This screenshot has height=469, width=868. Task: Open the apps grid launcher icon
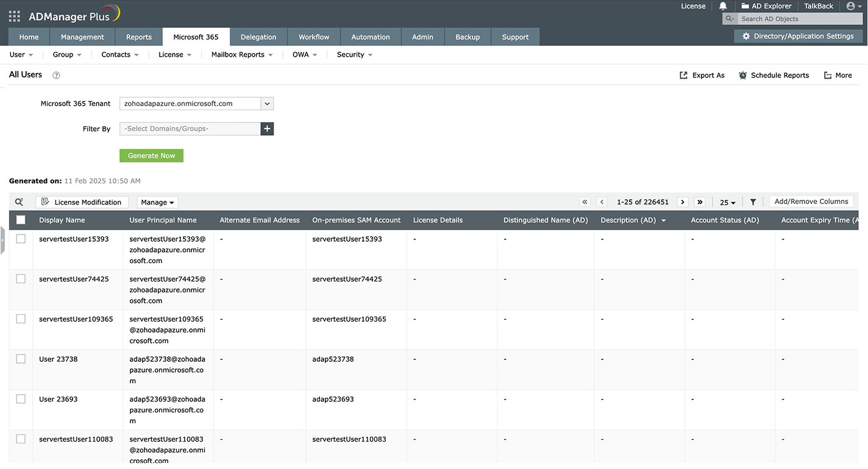pos(14,16)
